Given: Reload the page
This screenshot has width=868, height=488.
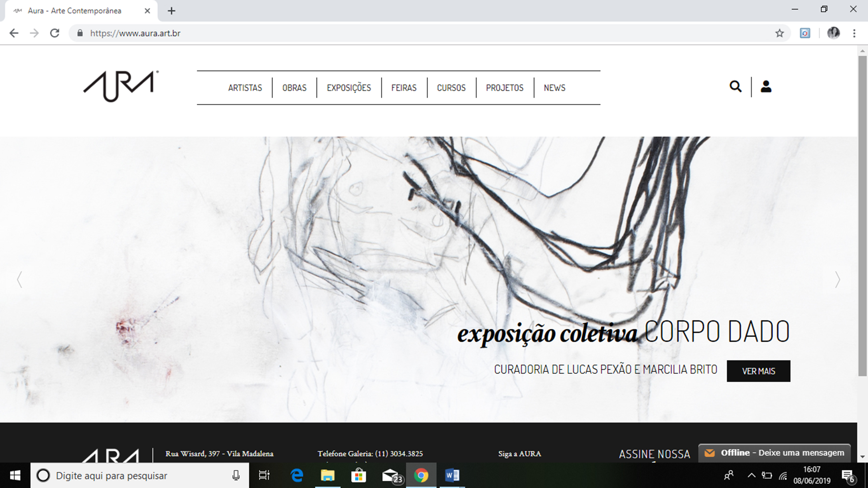Looking at the screenshot, I should pos(55,33).
